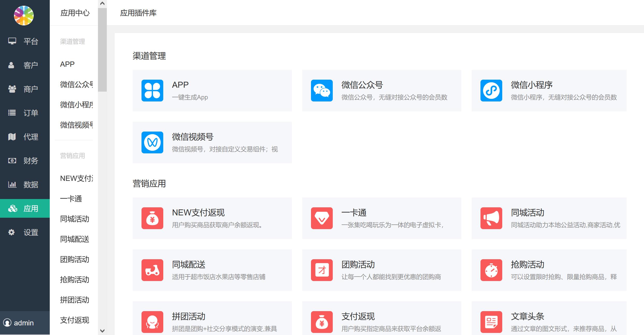Open the WeChat 微信公众号 chat-bubble icon
The height and width of the screenshot is (335, 644).
coord(322,91)
